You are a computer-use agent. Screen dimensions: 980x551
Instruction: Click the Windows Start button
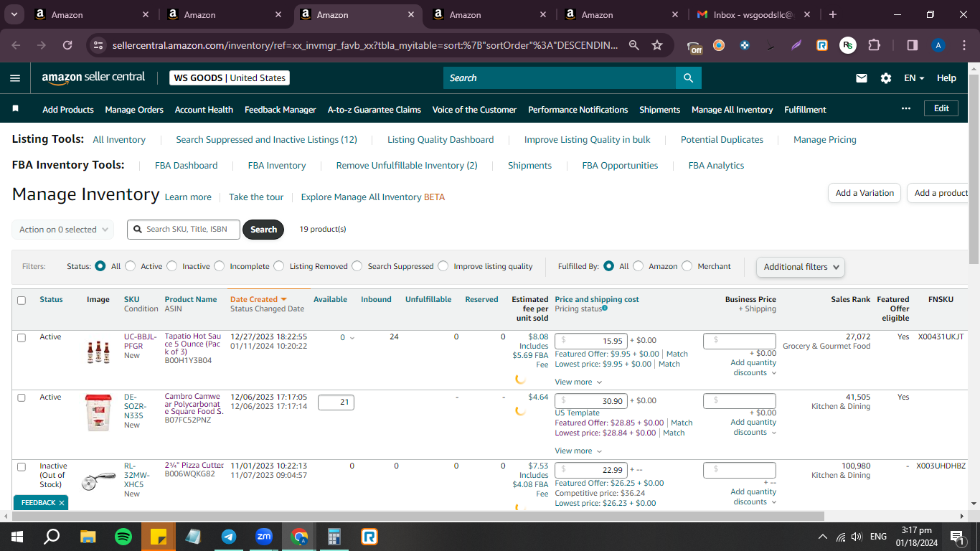17,536
